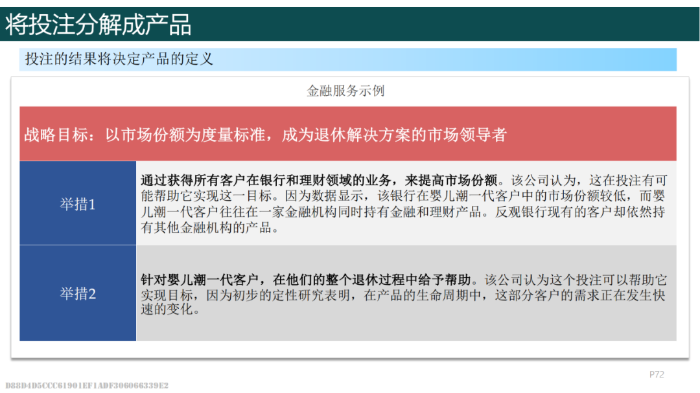The height and width of the screenshot is (393, 700).
Task: Select the hash string at slide bottom
Action: (87, 385)
